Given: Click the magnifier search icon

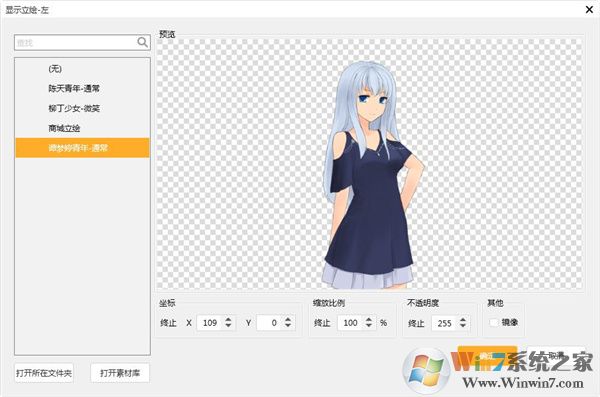Looking at the screenshot, I should pos(142,42).
